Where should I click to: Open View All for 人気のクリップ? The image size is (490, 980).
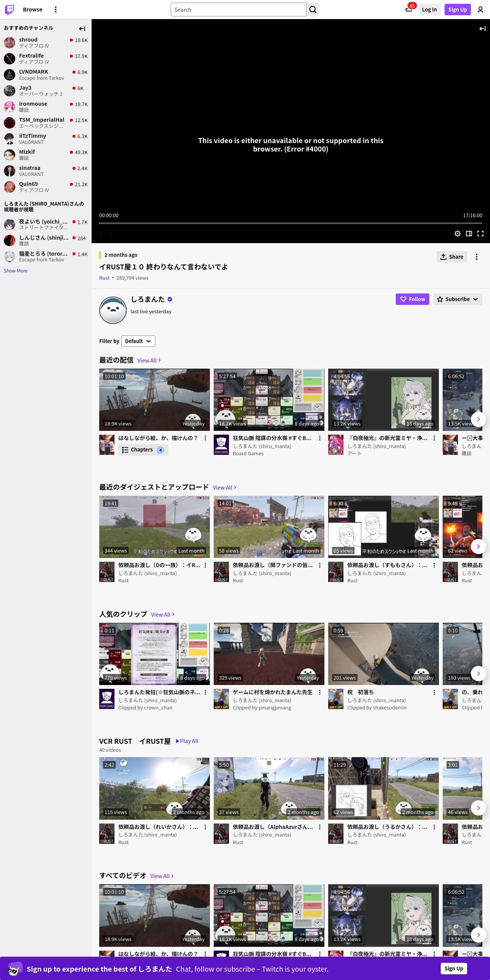pyautogui.click(x=163, y=615)
